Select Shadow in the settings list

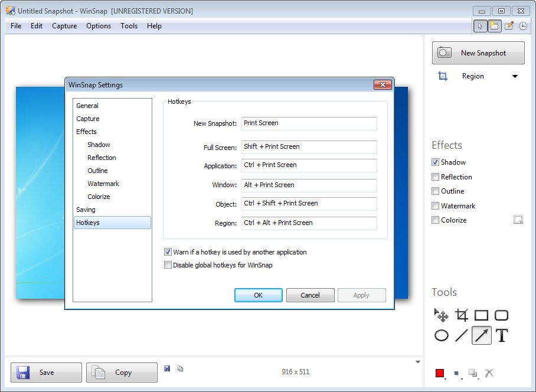click(x=112, y=145)
